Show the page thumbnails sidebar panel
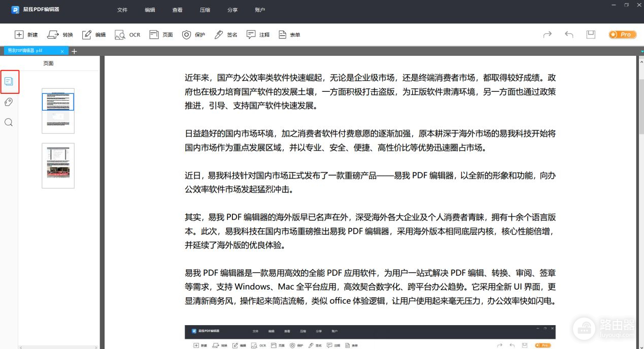 (x=9, y=81)
